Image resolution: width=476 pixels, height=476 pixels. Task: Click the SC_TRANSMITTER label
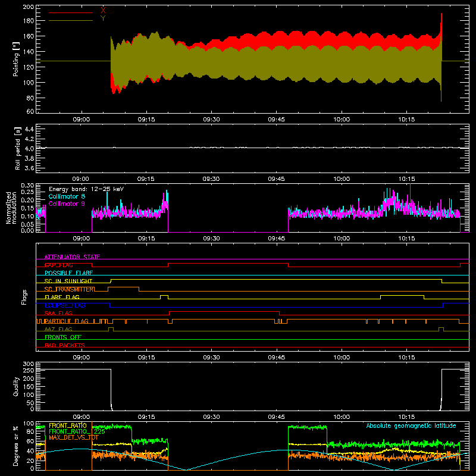coord(69,289)
